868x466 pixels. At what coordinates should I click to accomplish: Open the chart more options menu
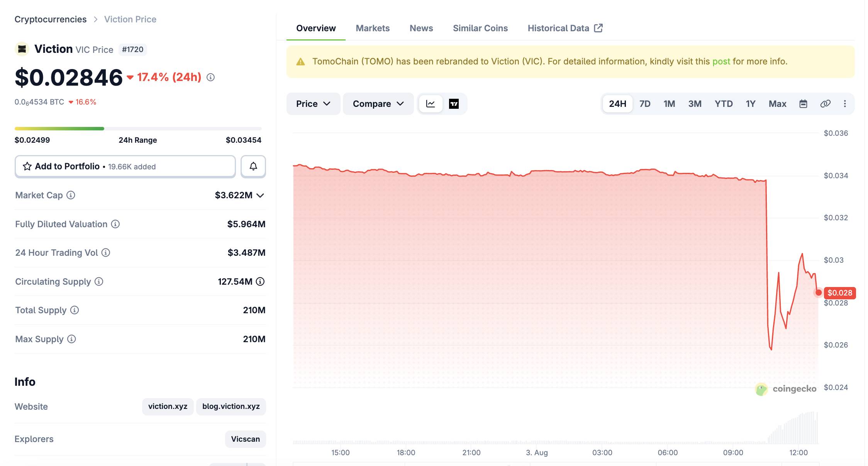(x=845, y=103)
